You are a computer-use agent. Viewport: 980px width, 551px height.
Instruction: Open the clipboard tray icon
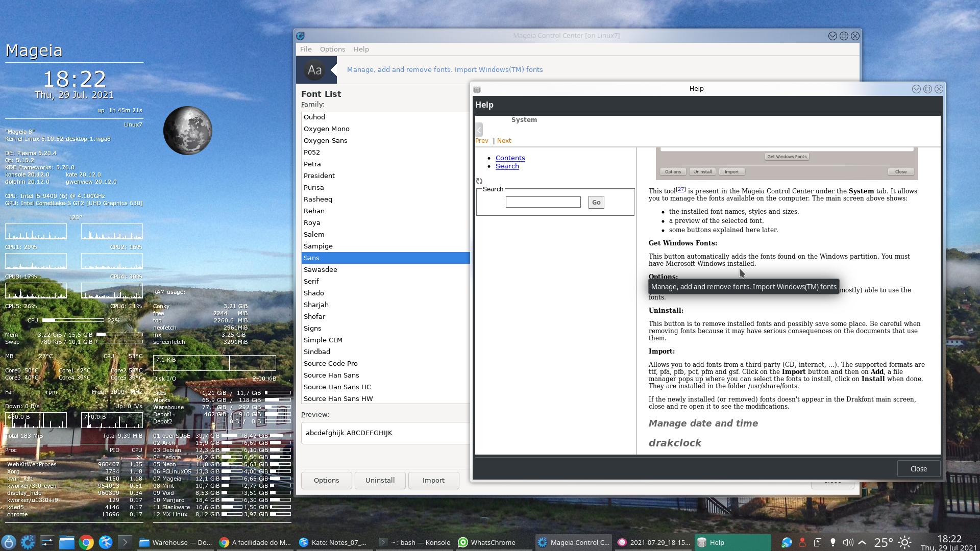pos(817,542)
